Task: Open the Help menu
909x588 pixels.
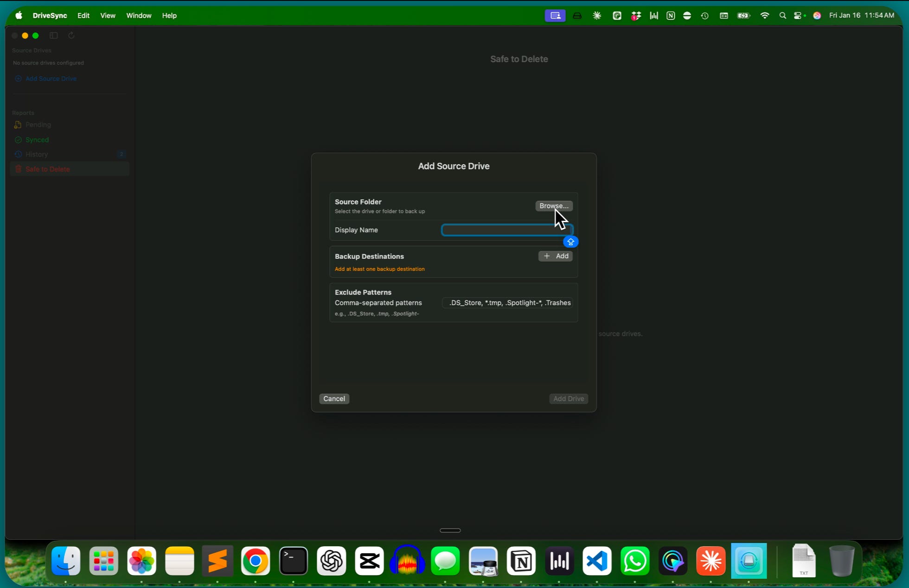Action: tap(169, 15)
